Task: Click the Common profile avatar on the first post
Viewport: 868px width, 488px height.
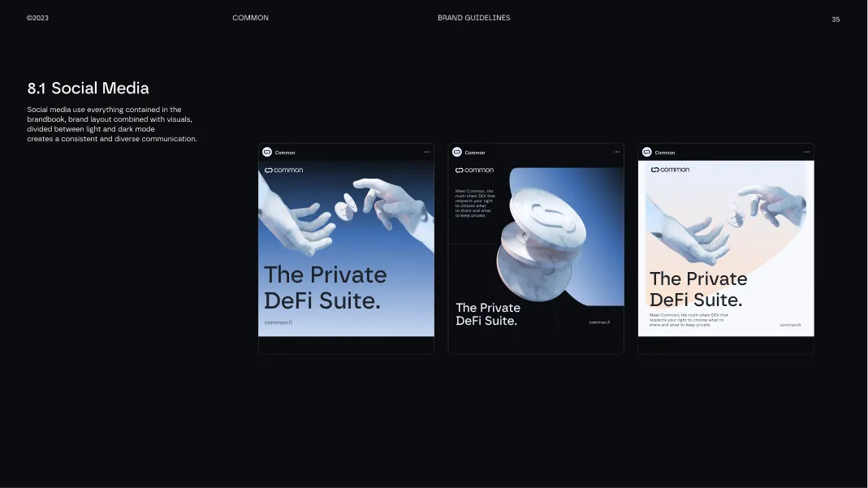Action: 267,152
